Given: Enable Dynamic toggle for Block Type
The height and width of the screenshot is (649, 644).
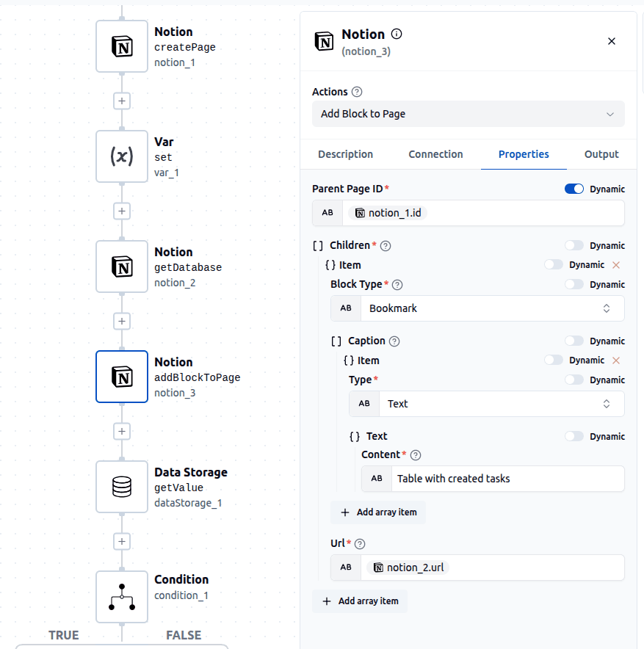Looking at the screenshot, I should tap(574, 284).
